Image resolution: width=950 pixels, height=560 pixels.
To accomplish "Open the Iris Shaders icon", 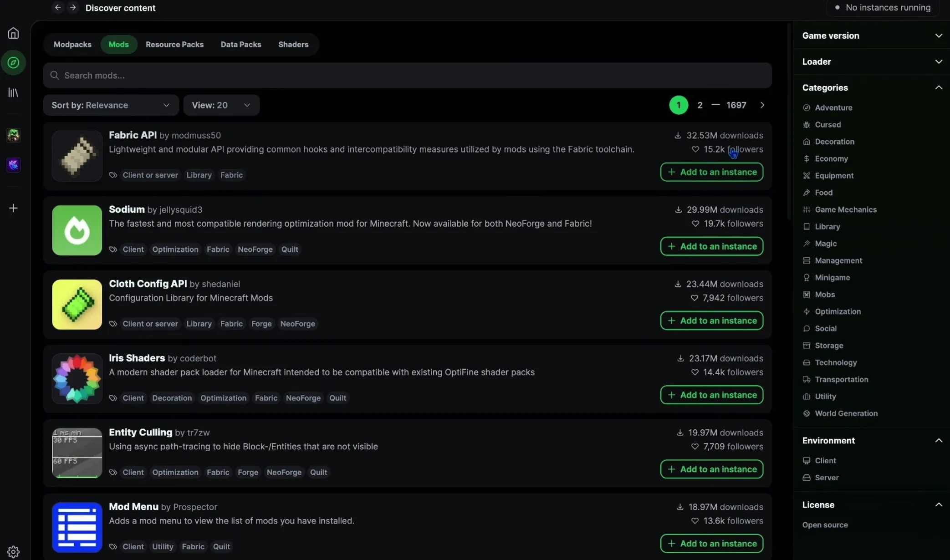I will (x=77, y=379).
